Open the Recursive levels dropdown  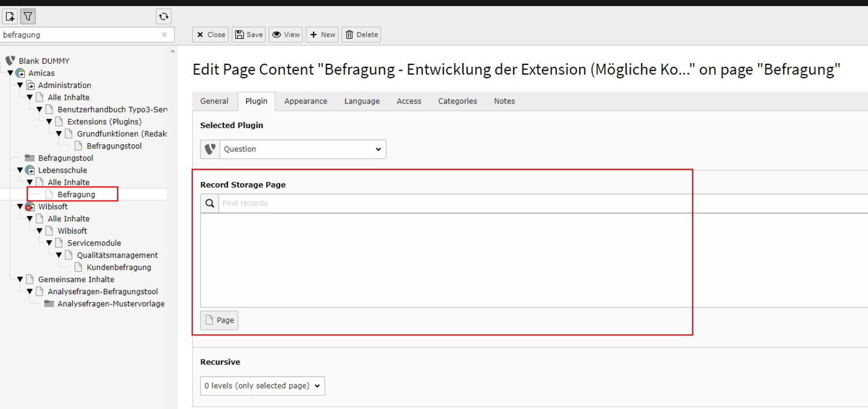click(x=262, y=386)
